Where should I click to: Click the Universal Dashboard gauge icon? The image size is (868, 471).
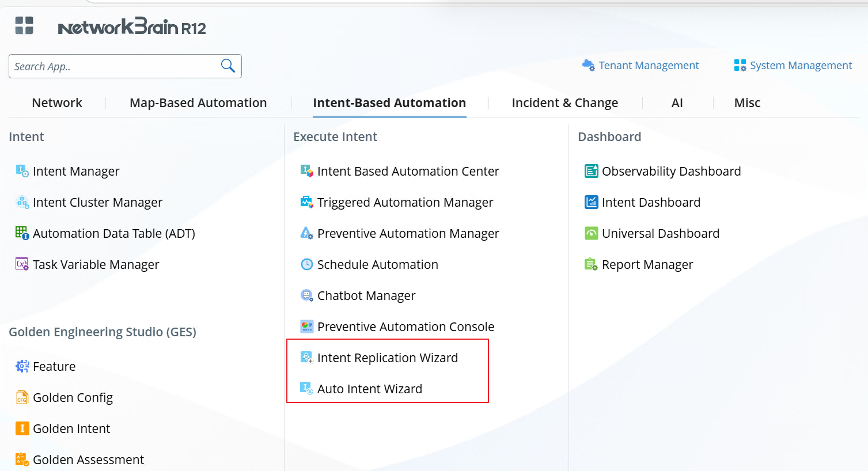point(591,233)
